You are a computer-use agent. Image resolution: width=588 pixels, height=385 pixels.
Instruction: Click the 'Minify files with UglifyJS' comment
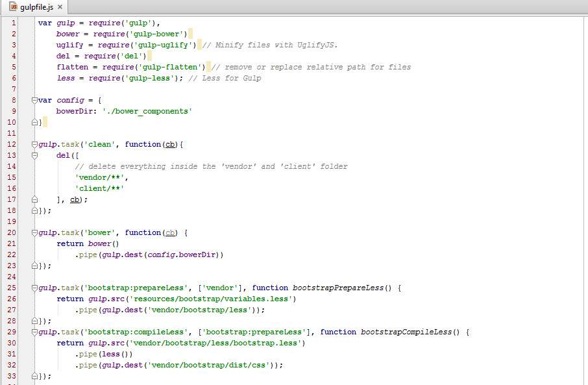270,45
